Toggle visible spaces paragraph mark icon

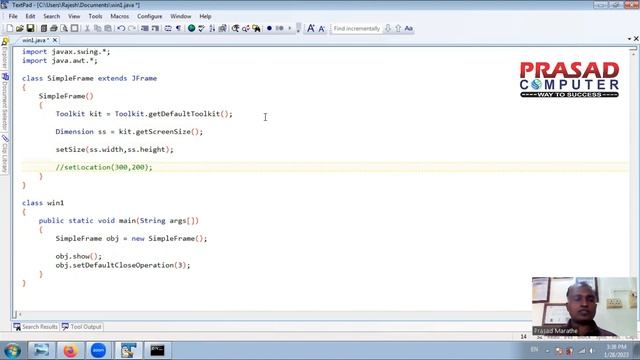coord(178,29)
